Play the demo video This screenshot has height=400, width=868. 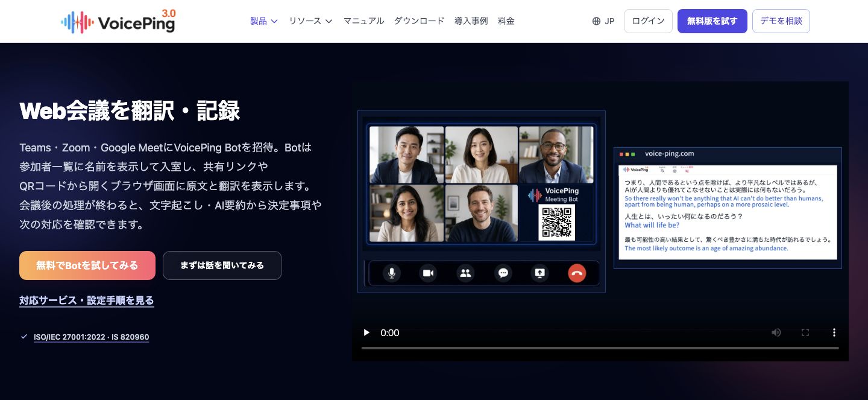click(366, 332)
